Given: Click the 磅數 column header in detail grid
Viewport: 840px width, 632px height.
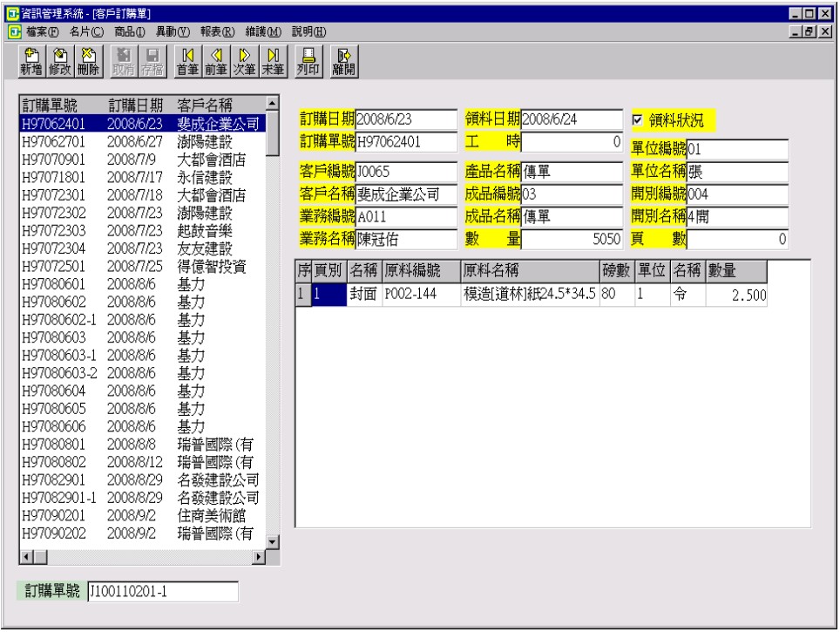Looking at the screenshot, I should tap(617, 271).
